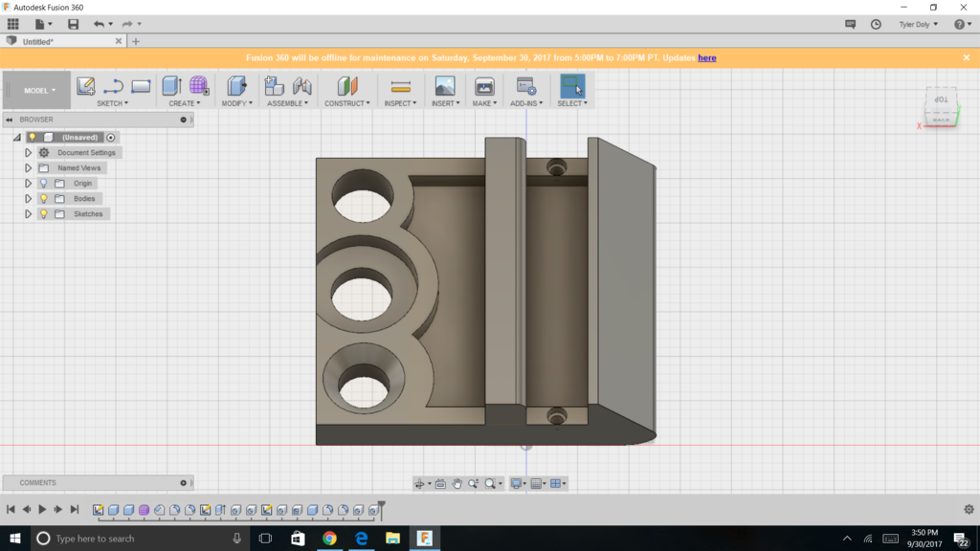The image size is (980, 551).
Task: Switch to the Untitled* document tab
Action: (x=38, y=42)
